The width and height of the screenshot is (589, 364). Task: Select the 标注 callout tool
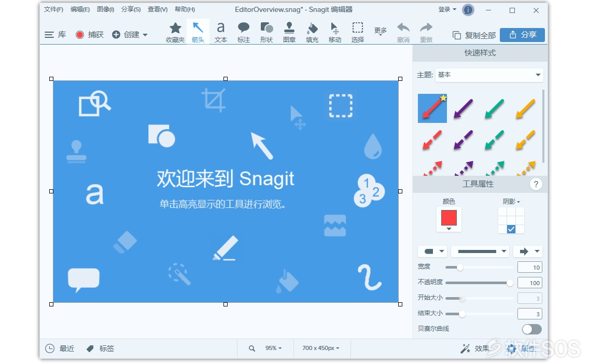(243, 32)
